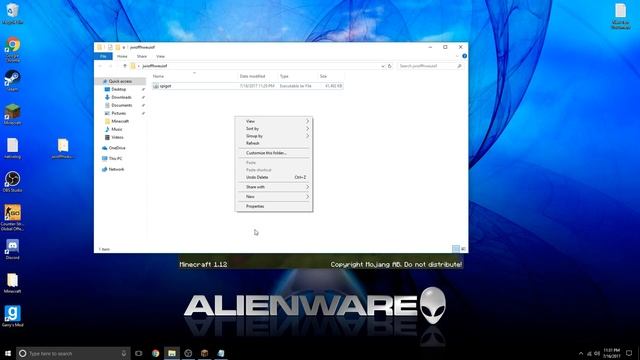This screenshot has height=360, width=640.
Task: Open Chrome from the taskbar
Action: pyautogui.click(x=156, y=353)
